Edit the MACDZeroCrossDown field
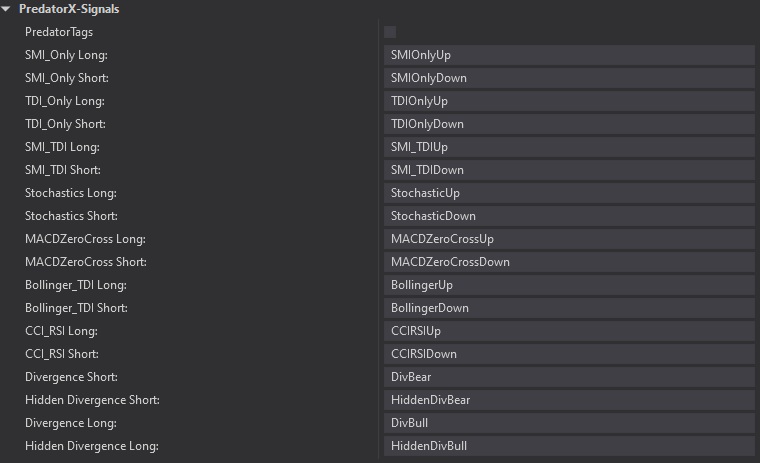The image size is (760, 463). coord(568,262)
